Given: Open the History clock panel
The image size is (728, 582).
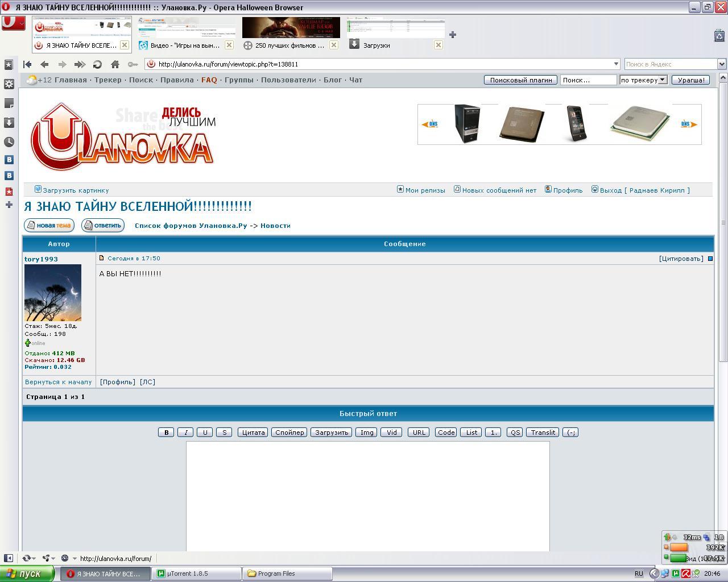Looking at the screenshot, I should (x=9, y=142).
